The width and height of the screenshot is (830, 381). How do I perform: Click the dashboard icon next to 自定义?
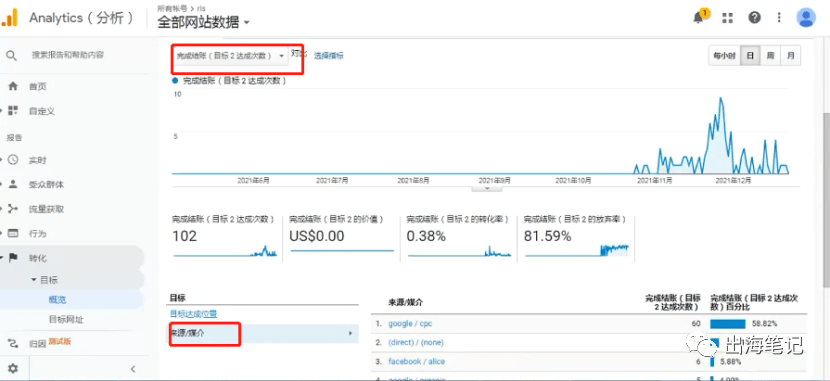click(13, 111)
